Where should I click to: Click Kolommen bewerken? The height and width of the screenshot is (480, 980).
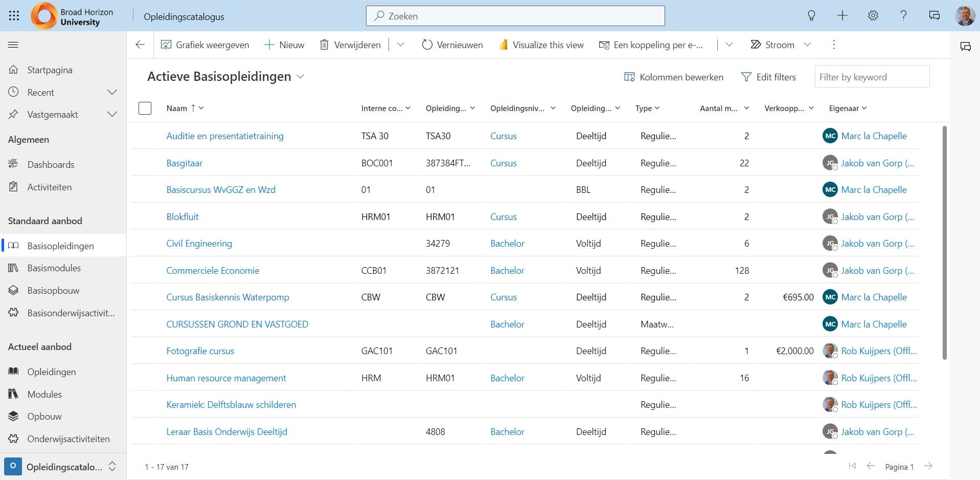coord(674,77)
